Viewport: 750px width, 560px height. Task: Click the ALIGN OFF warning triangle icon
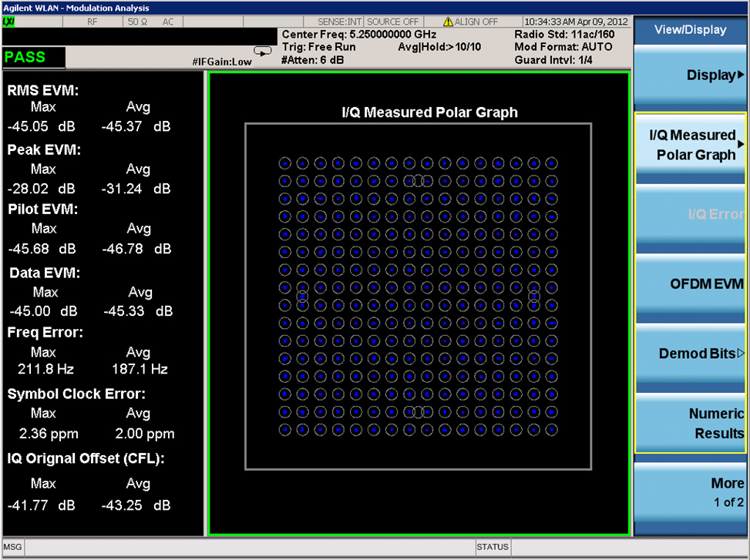447,22
